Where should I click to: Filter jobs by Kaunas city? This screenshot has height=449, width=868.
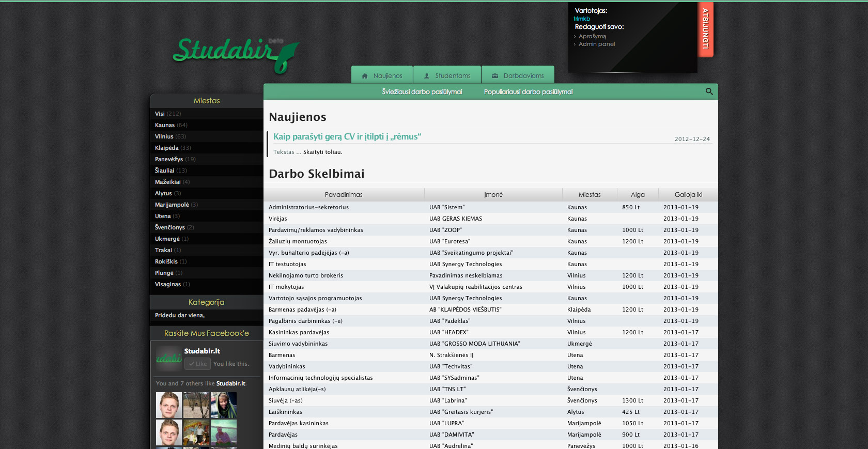[165, 125]
